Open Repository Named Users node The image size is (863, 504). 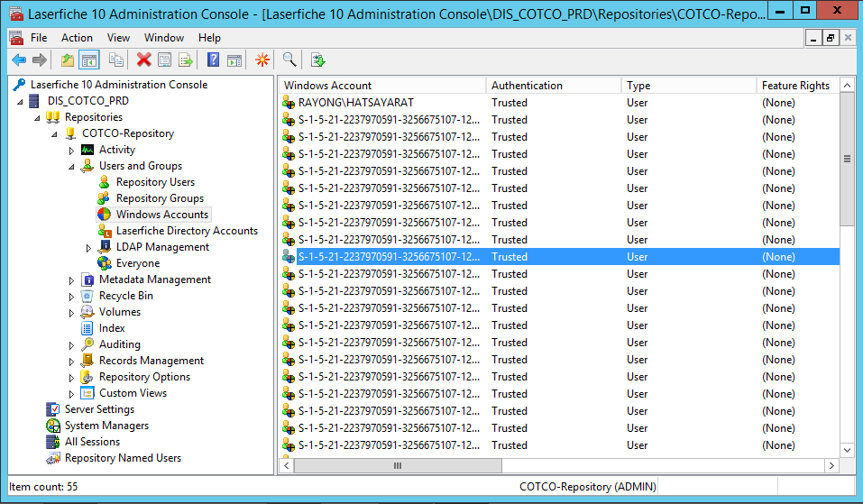click(x=123, y=458)
